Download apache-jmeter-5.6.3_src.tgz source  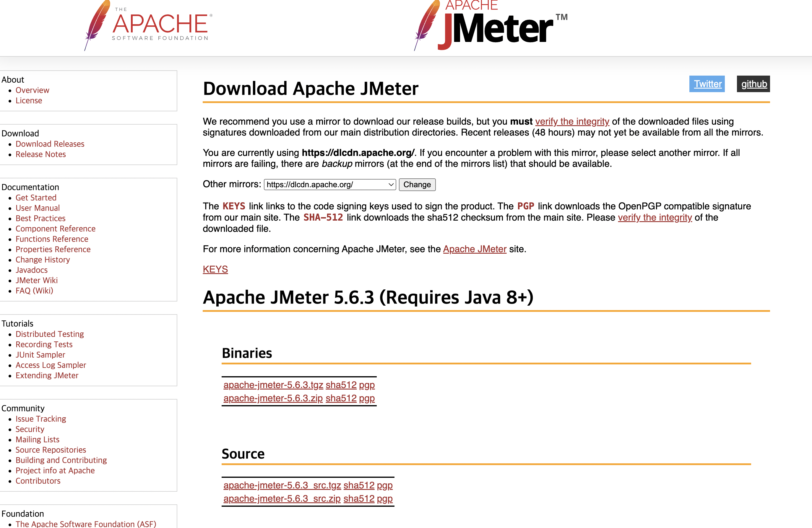pyautogui.click(x=282, y=485)
